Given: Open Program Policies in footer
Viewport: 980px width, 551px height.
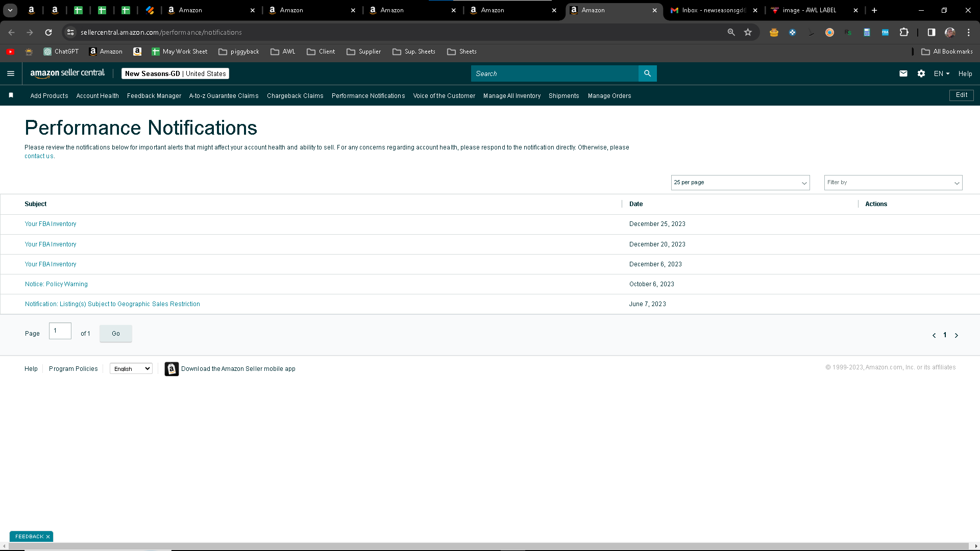Looking at the screenshot, I should [73, 369].
